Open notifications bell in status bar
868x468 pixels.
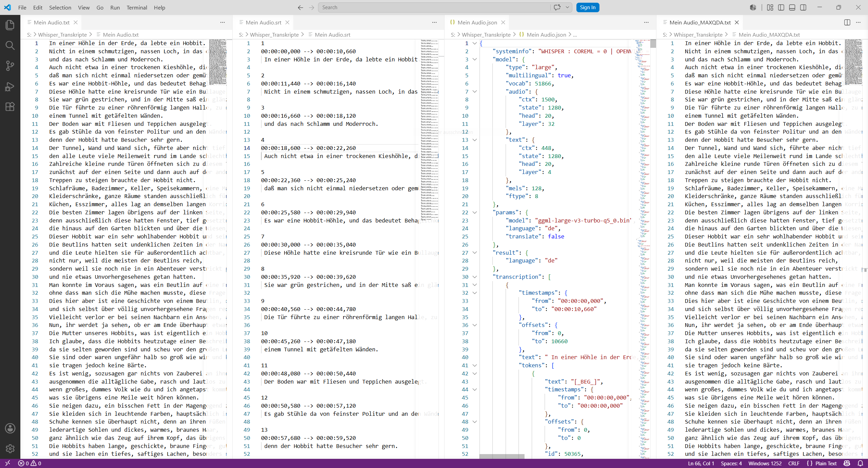[860, 463]
